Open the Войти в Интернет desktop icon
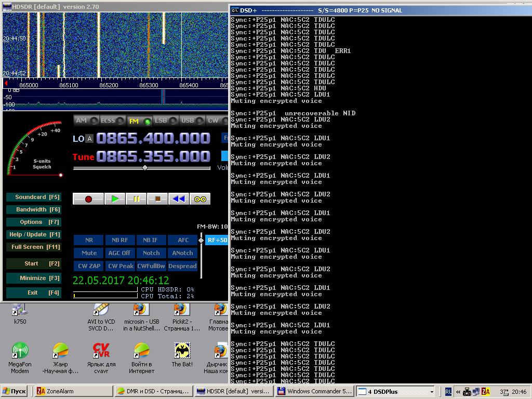Viewport: 532px width, 399px height. click(141, 358)
